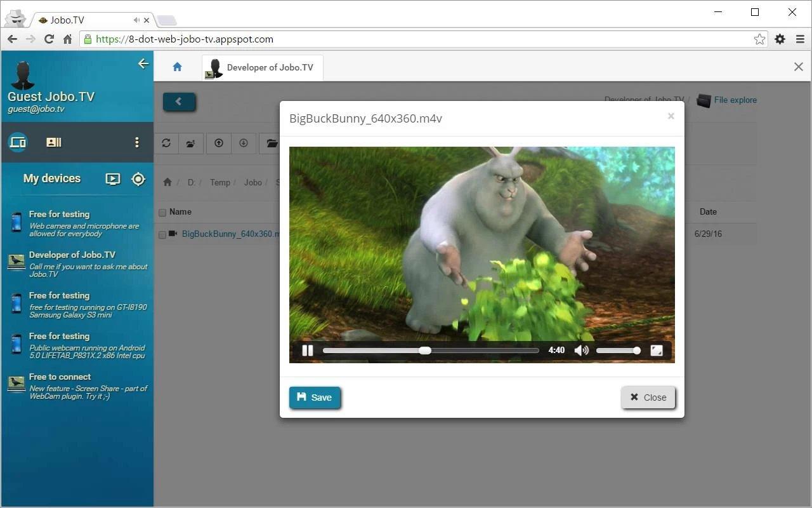Go to breadcrumb home icon in file explorer

(167, 182)
